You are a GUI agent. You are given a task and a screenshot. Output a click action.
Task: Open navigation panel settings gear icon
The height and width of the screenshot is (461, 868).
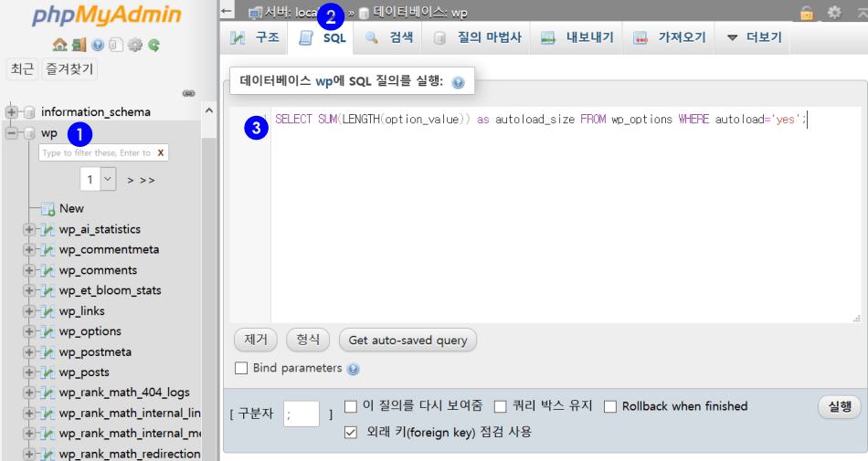tap(135, 44)
